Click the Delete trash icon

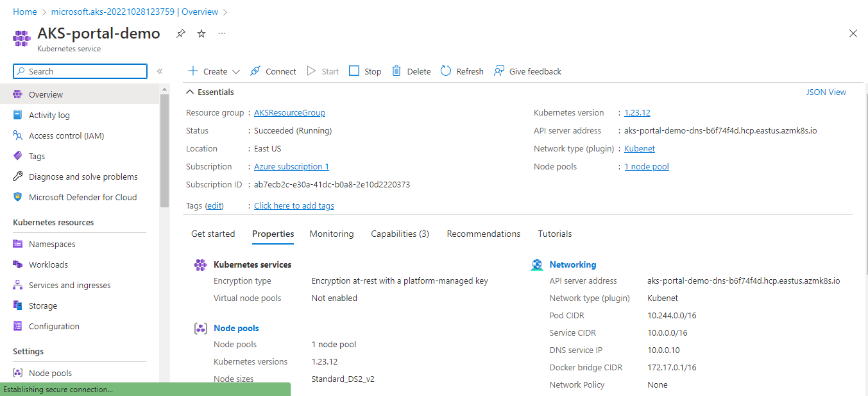pyautogui.click(x=396, y=71)
